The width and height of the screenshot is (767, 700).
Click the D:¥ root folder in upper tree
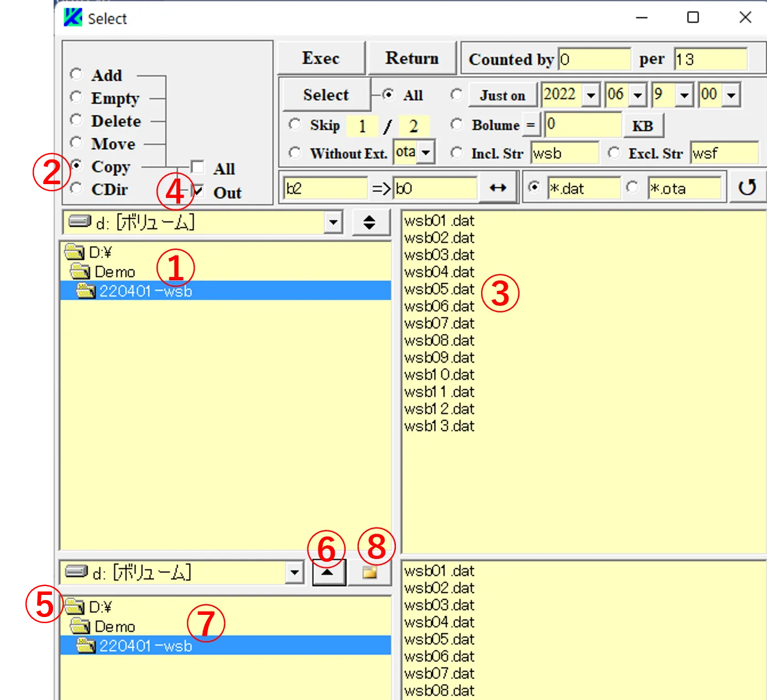(100, 253)
